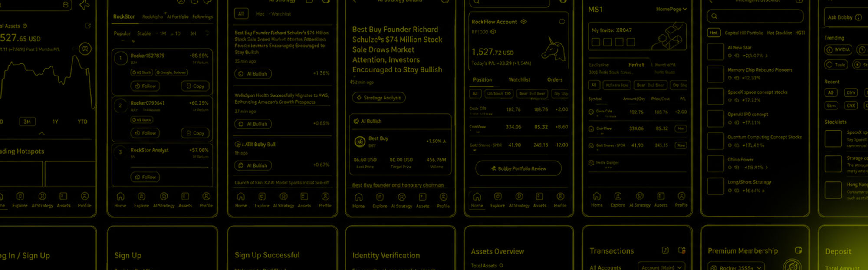Click the stocklist screen's search field
This screenshot has height=270, width=868.
pyautogui.click(x=755, y=16)
